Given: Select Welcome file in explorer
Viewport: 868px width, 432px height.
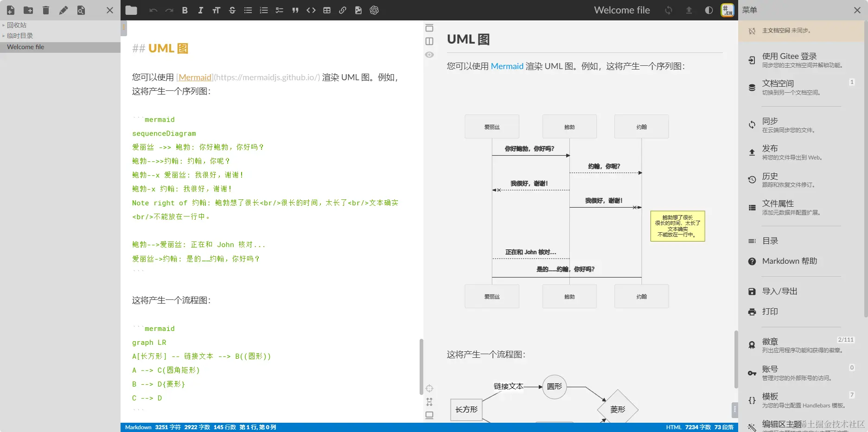Looking at the screenshot, I should click(x=60, y=47).
